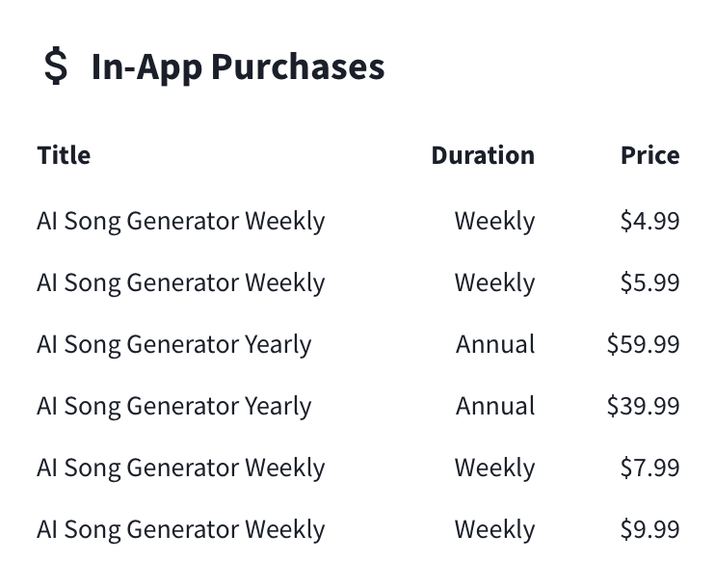Click AI Song Generator Weekly at $7.99
This screenshot has height=588, width=715.
[x=181, y=468]
